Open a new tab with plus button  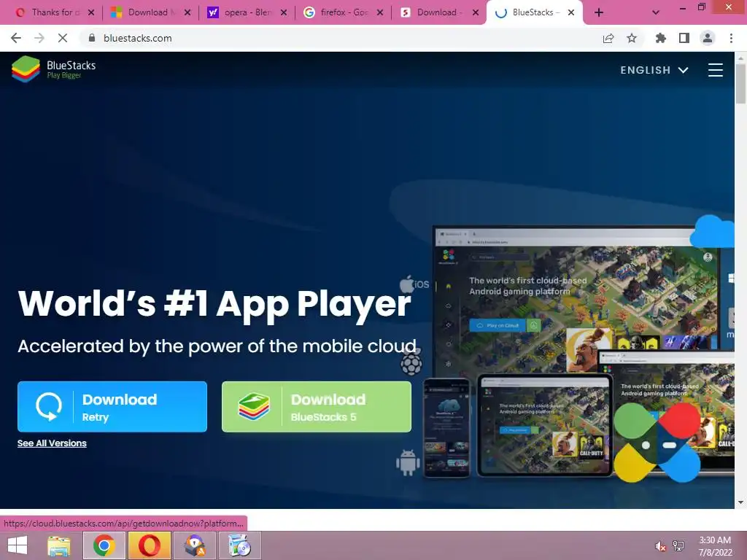coord(599,13)
